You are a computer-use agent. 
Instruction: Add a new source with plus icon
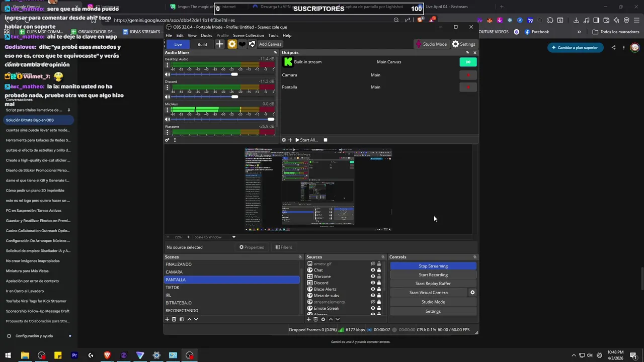click(309, 319)
